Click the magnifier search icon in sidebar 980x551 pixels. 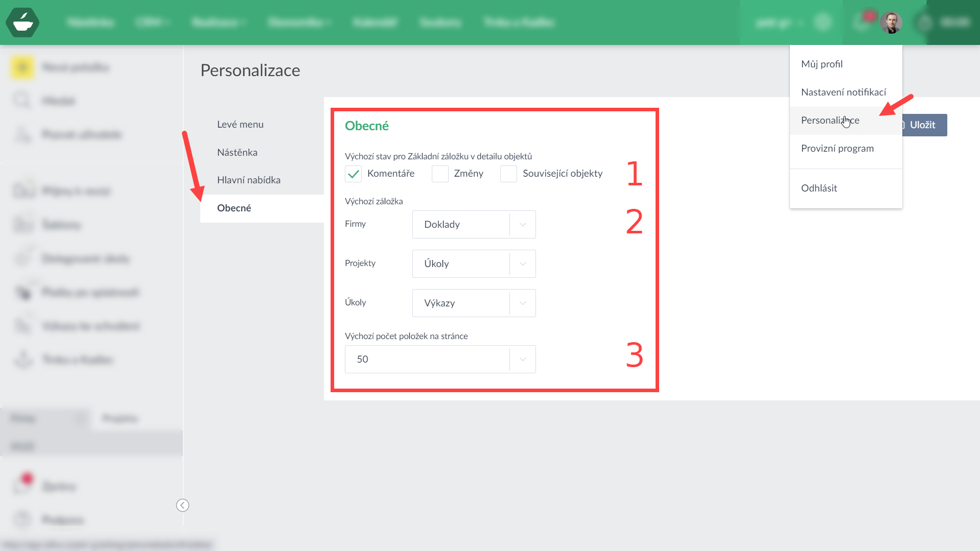point(22,101)
